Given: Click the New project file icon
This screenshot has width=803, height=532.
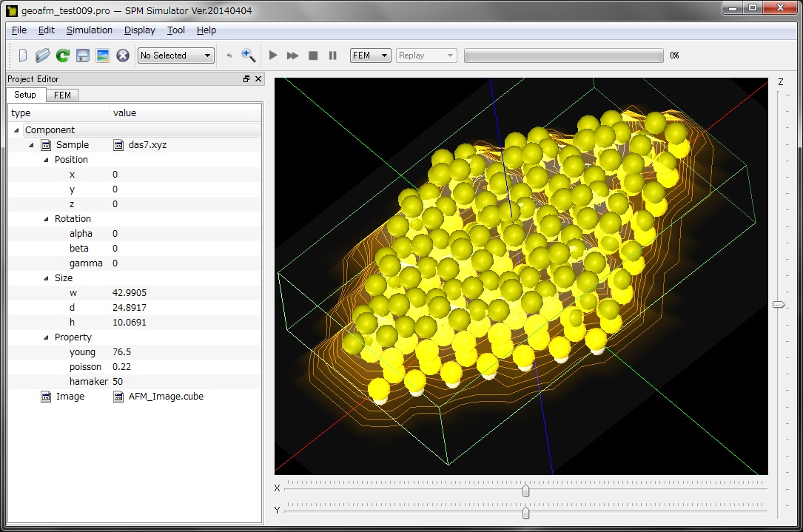Looking at the screenshot, I should 23,55.
